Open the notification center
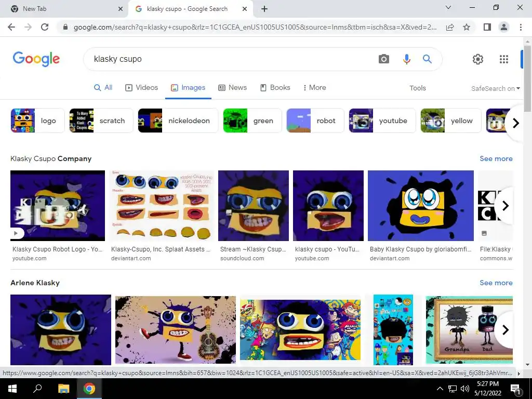The height and width of the screenshot is (399, 532). click(515, 389)
